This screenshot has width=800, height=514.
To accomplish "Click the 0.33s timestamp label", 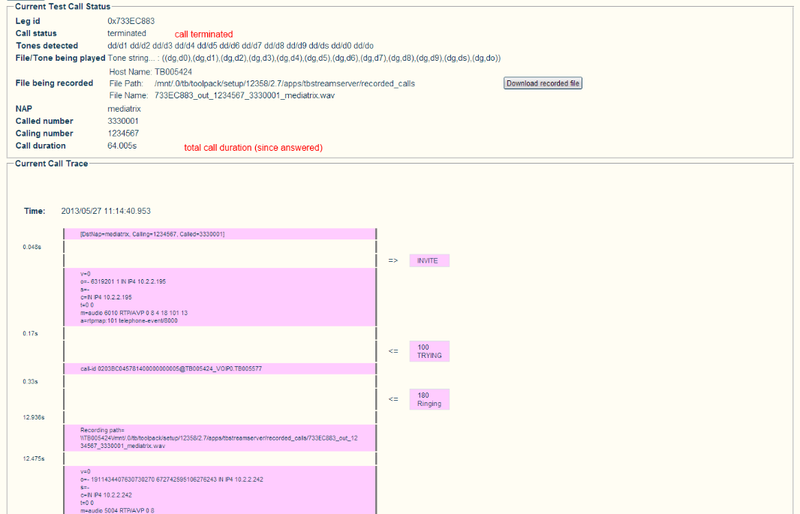I will pyautogui.click(x=30, y=381).
